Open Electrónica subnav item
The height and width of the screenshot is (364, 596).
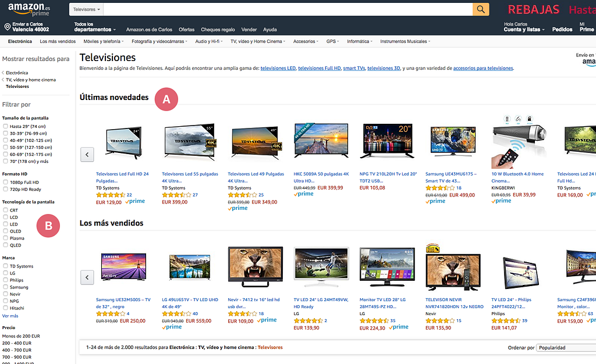tap(20, 41)
